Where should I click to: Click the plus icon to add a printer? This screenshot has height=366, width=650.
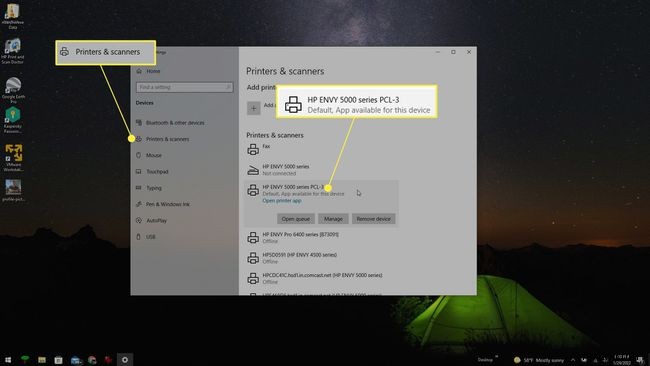[254, 108]
